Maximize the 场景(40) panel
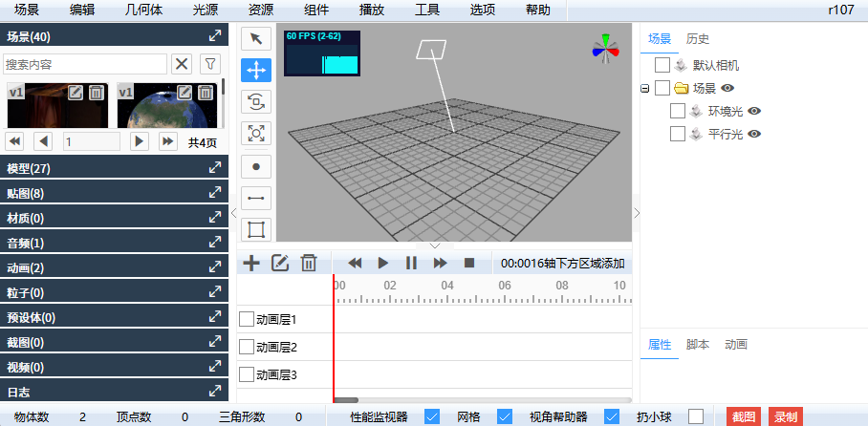868x426 pixels. pos(215,36)
